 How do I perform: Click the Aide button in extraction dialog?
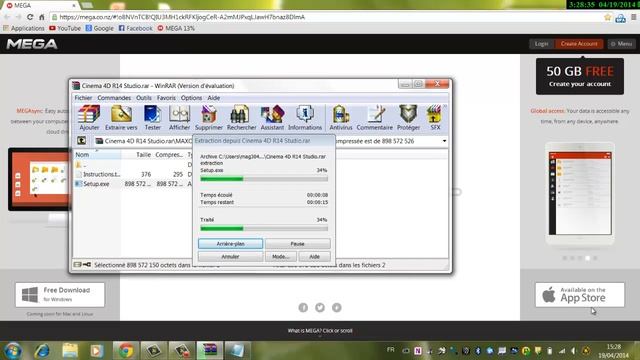coord(314,256)
